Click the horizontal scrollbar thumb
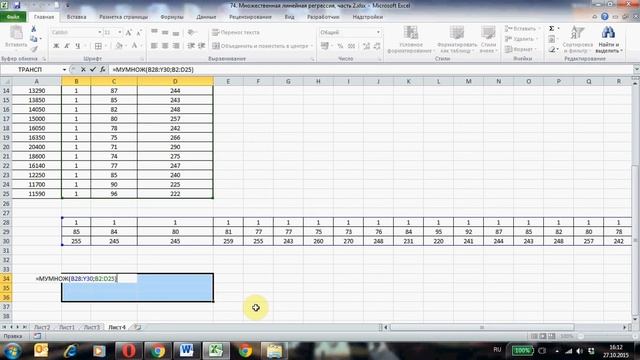Screen dimensions: 640x360 click(x=482, y=327)
